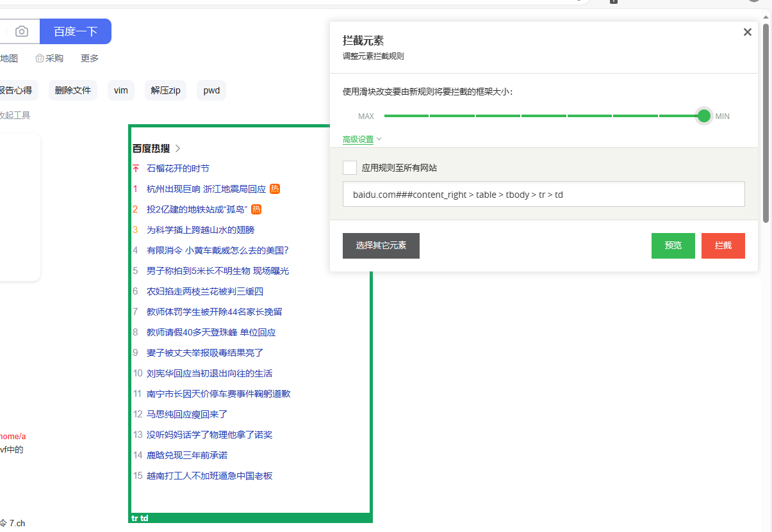The image size is (772, 532).
Task: Click the 百度热搜 heading link
Action: point(151,149)
